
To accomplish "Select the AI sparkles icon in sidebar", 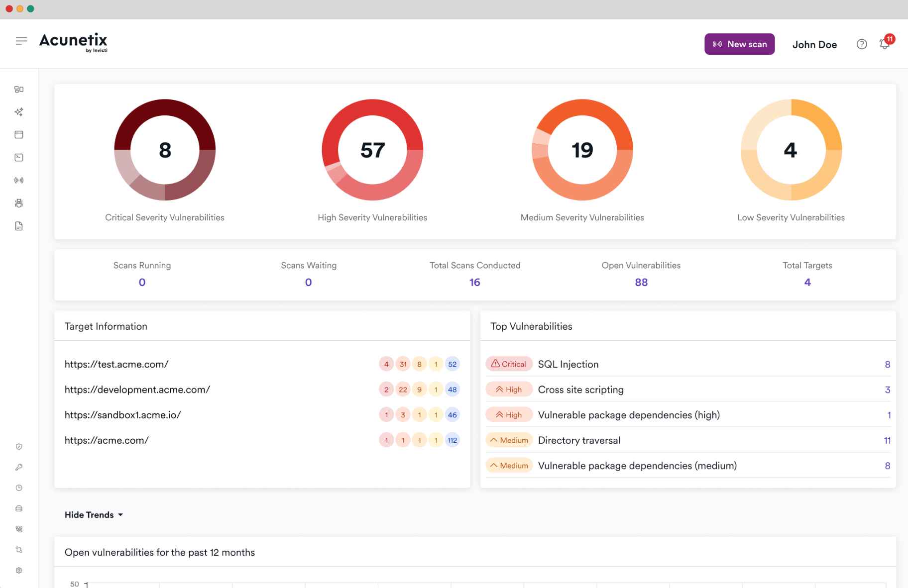I will pos(19,112).
